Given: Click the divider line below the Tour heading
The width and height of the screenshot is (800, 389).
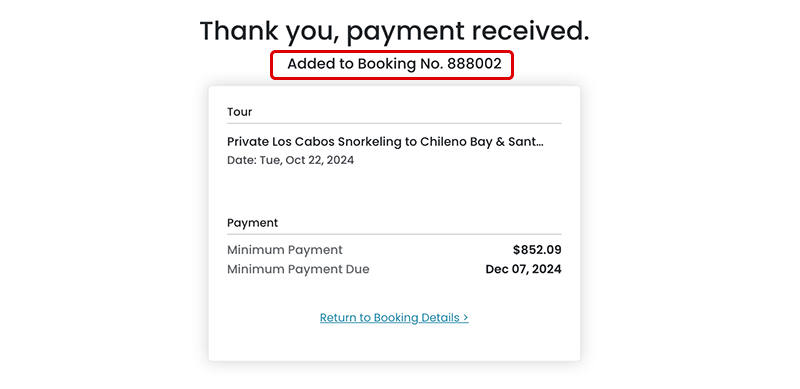Looking at the screenshot, I should [394, 123].
